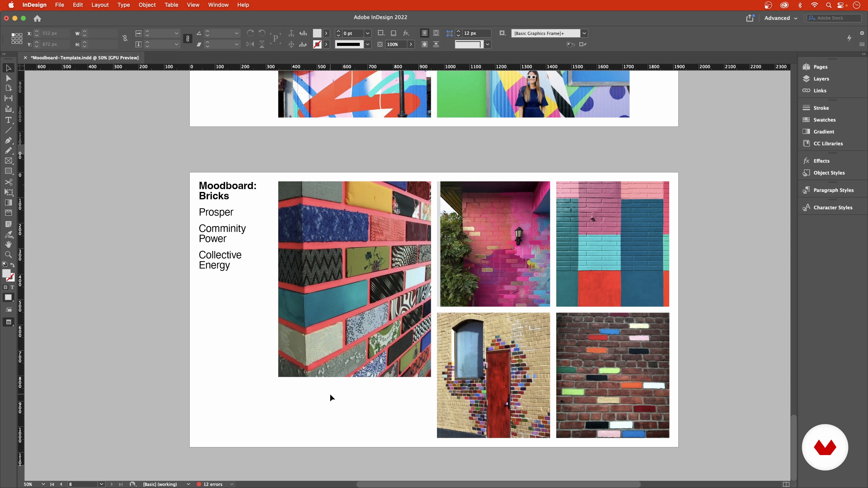Click the fill color swatch in control bar
The image size is (868, 488).
click(317, 33)
